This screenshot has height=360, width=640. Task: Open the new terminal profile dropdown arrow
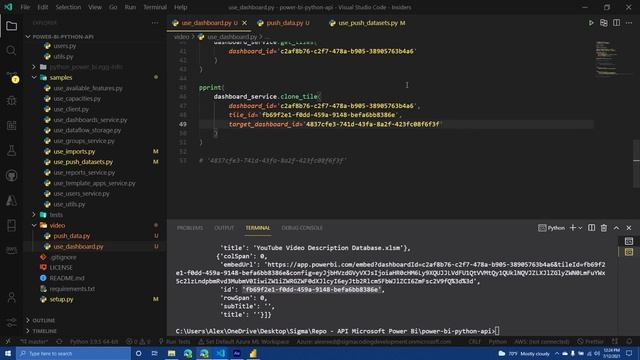(x=580, y=228)
